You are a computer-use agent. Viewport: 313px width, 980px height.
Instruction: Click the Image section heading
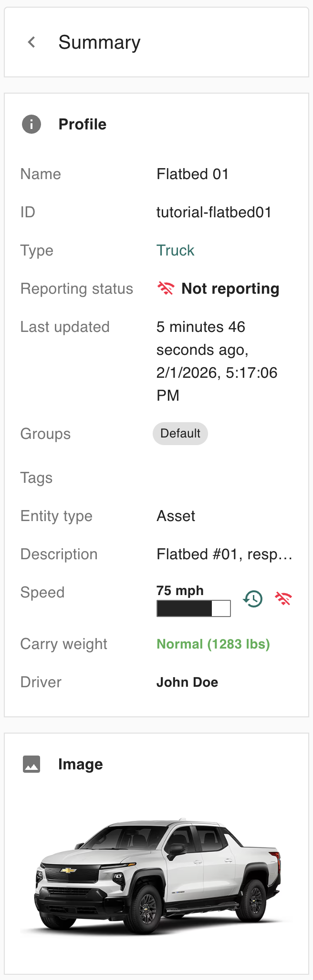(x=80, y=764)
